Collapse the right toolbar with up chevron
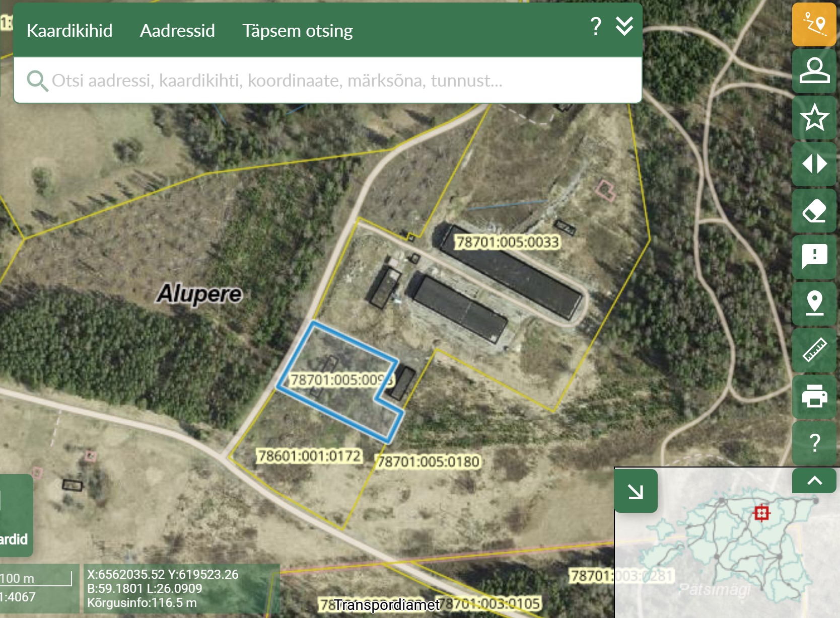 [814, 481]
